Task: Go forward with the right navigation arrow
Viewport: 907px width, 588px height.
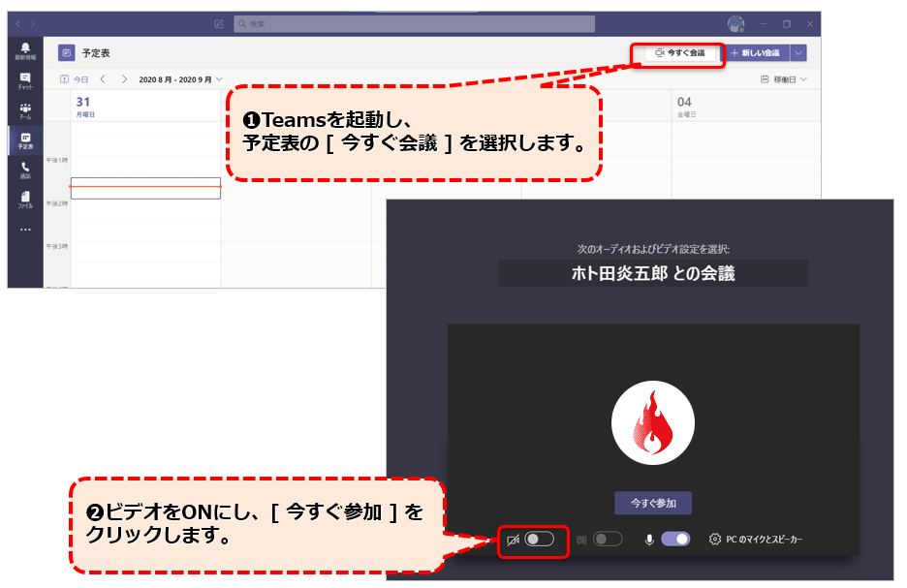Action: click(x=33, y=23)
